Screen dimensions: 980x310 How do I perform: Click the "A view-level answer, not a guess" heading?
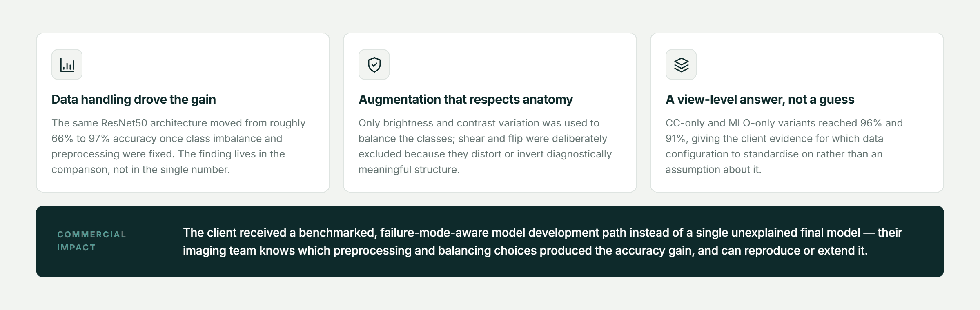760,100
